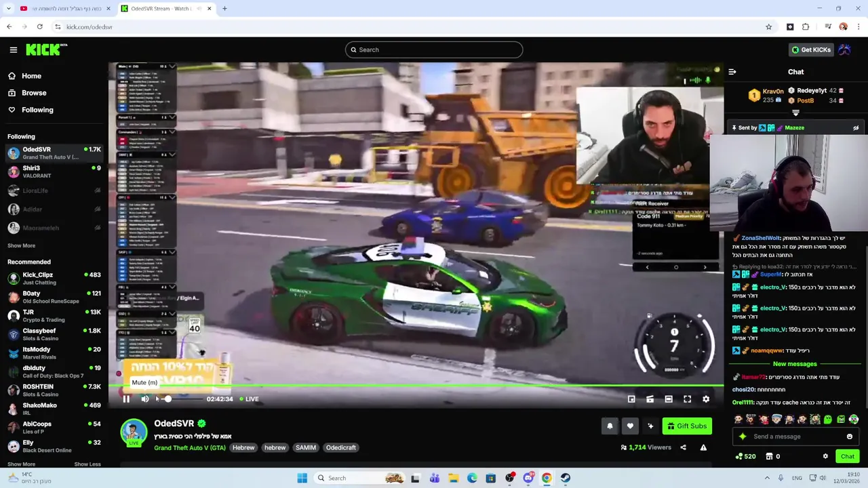
Task: Open the Chrome three-dot menu
Action: coord(859,27)
